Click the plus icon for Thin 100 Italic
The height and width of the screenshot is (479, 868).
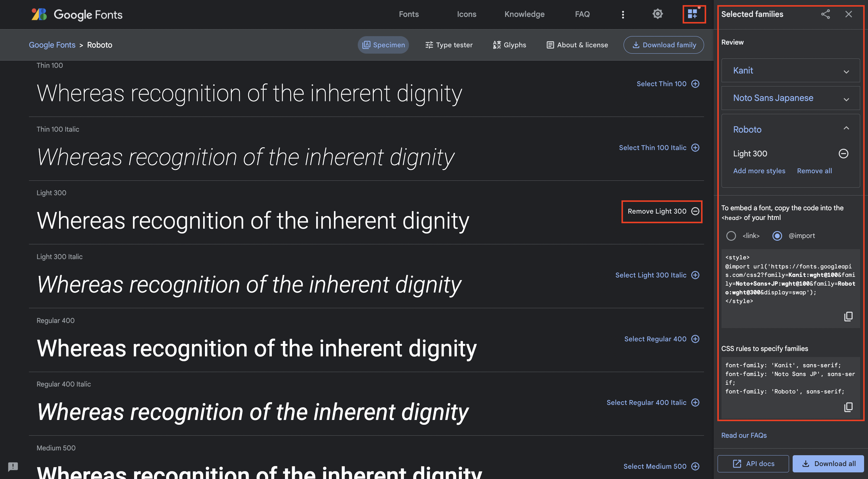tap(696, 148)
